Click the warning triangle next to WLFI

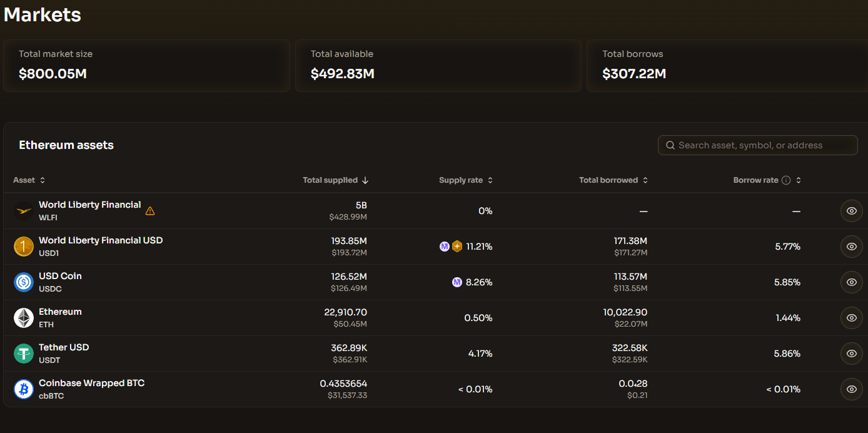(x=150, y=211)
